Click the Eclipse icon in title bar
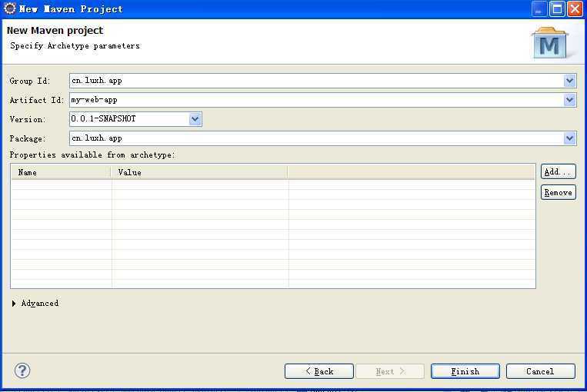The image size is (587, 392). point(10,8)
